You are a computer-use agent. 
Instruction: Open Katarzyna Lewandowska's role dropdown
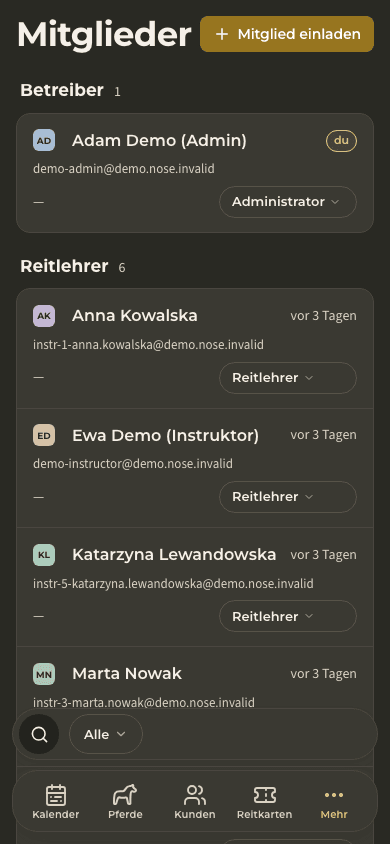click(x=288, y=616)
